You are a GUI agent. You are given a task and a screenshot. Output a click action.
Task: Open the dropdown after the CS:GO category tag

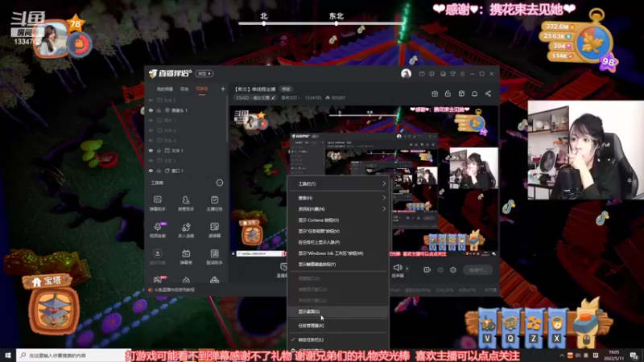click(289, 97)
